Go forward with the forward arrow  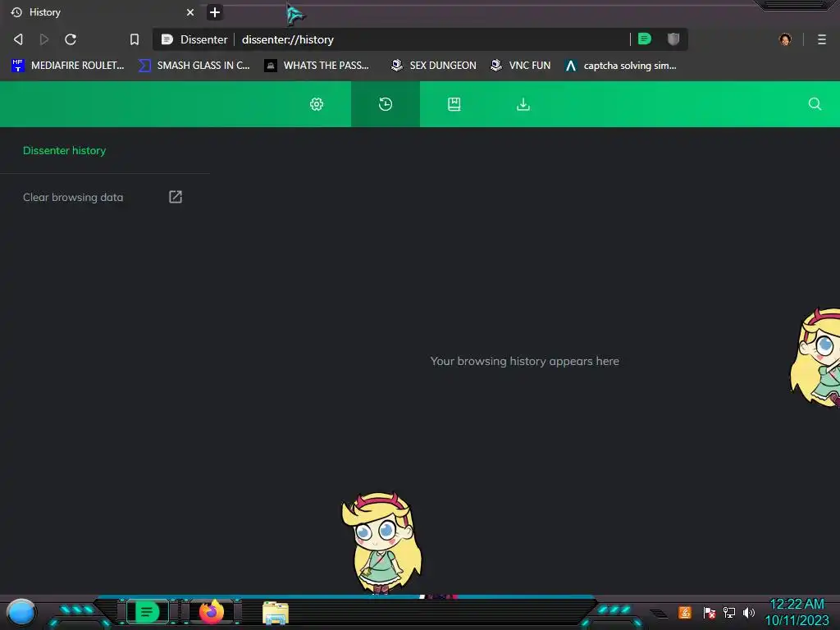pos(44,39)
